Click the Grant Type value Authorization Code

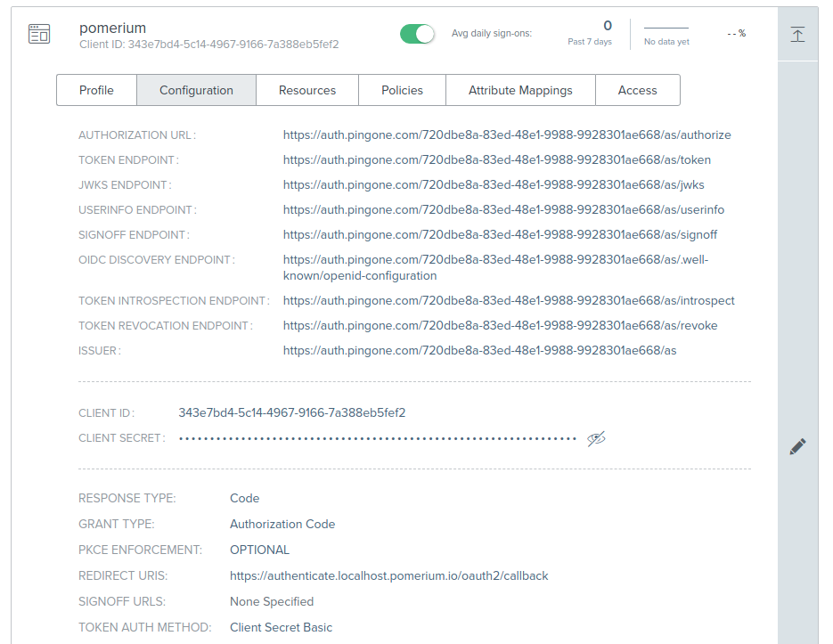pyautogui.click(x=282, y=524)
